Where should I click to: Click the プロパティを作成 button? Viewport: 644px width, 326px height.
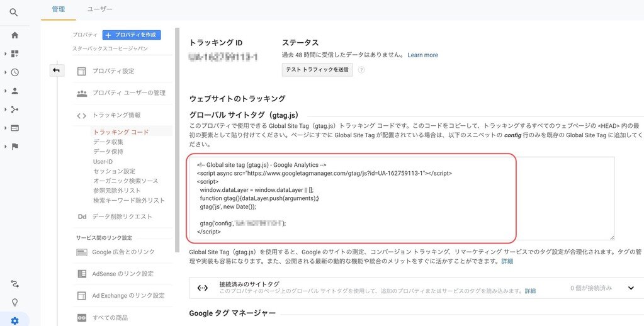pos(132,35)
